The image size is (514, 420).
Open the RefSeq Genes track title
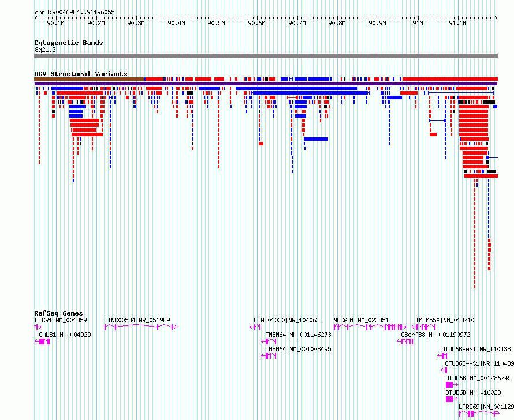tap(58, 313)
